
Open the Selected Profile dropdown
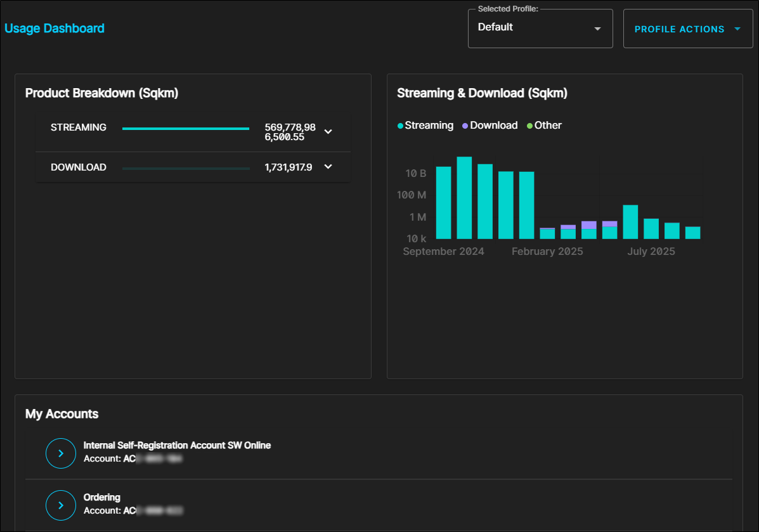[x=540, y=29]
